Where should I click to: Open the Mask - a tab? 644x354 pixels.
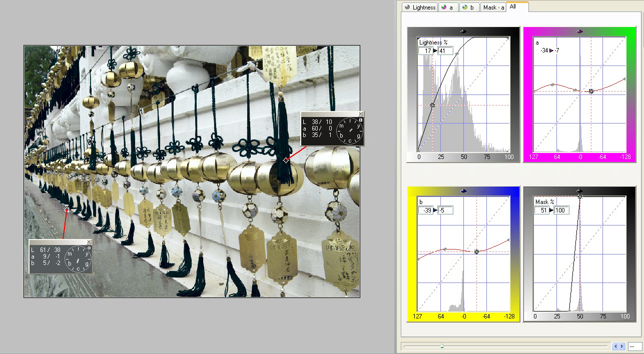click(x=493, y=7)
